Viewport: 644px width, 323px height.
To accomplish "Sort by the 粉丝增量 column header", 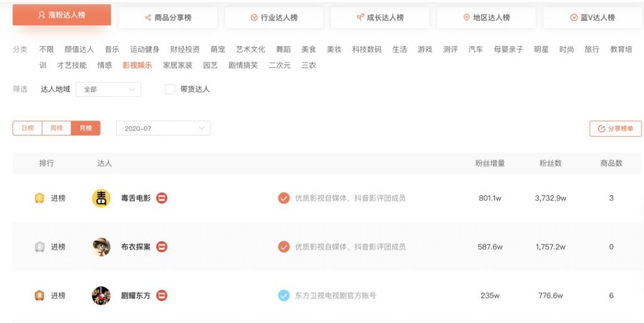I will click(x=490, y=163).
